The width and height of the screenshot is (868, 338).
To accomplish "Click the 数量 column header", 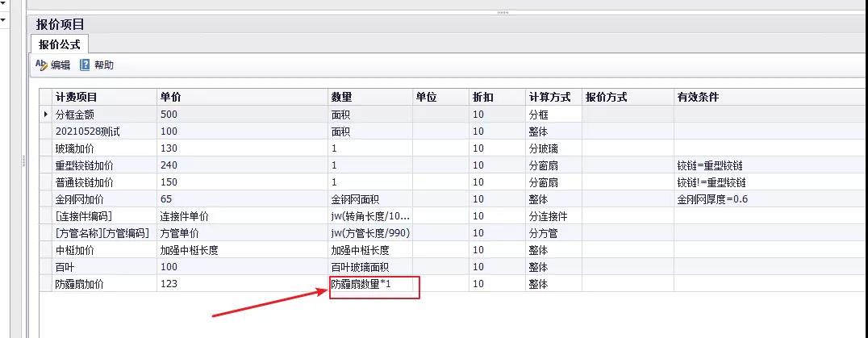I will (x=341, y=97).
